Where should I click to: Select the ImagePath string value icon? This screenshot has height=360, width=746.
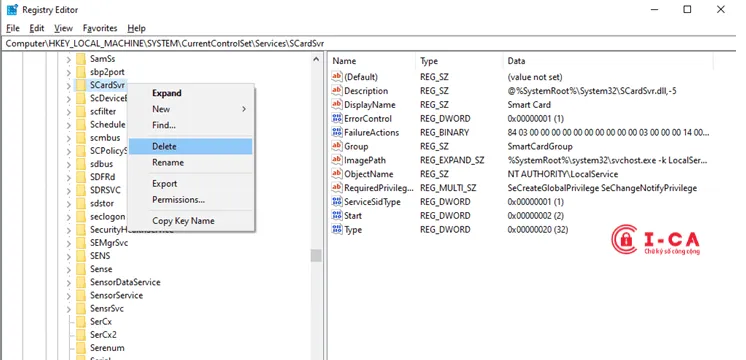pos(337,160)
